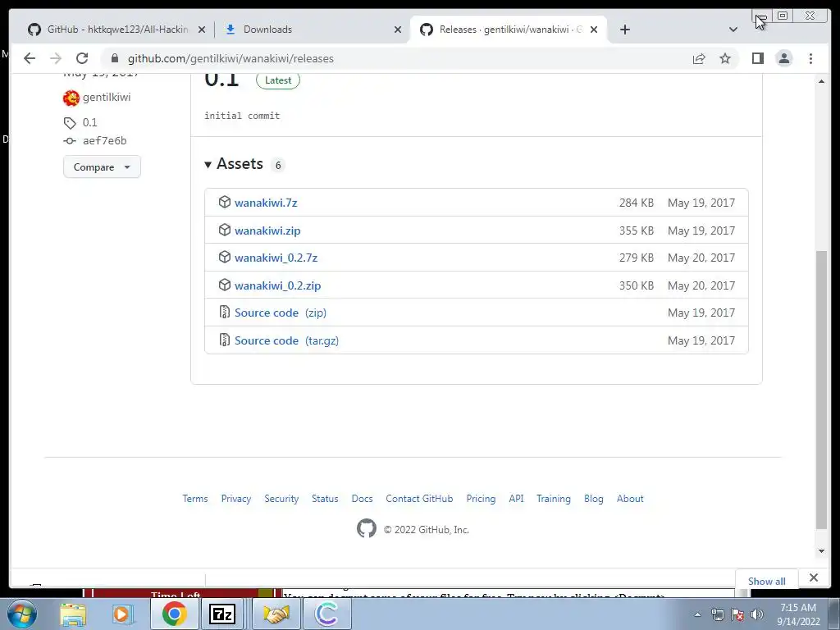Click the file-zip icon beside Source code (zip)

(x=225, y=312)
